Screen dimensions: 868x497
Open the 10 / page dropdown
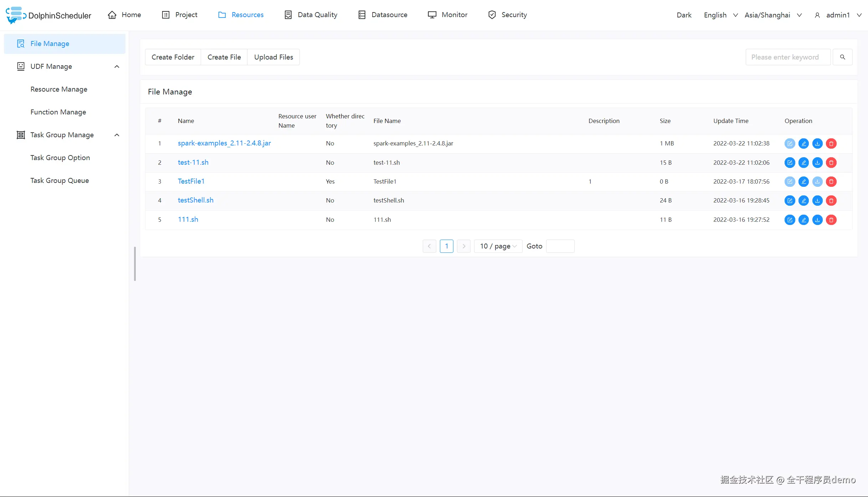(498, 246)
